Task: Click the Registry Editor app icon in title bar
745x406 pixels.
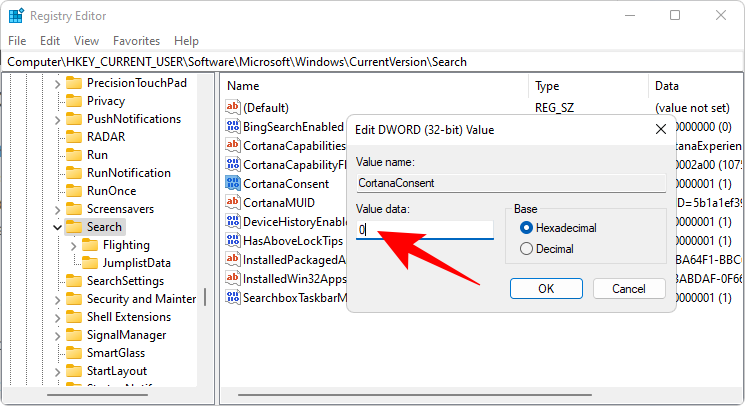Action: click(x=15, y=15)
